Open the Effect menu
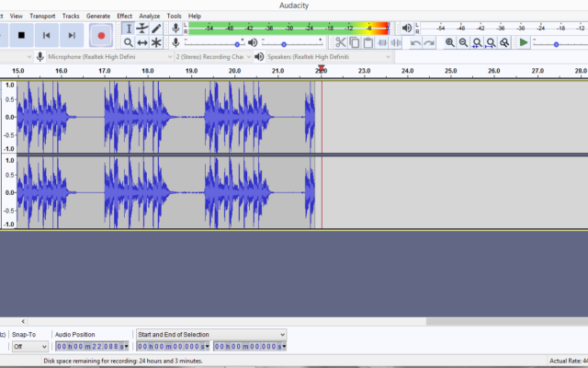The height and width of the screenshot is (368, 588). click(x=125, y=17)
